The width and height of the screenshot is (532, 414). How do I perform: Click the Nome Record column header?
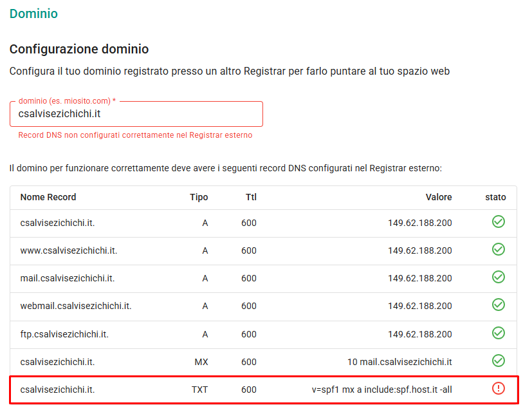[x=48, y=197]
